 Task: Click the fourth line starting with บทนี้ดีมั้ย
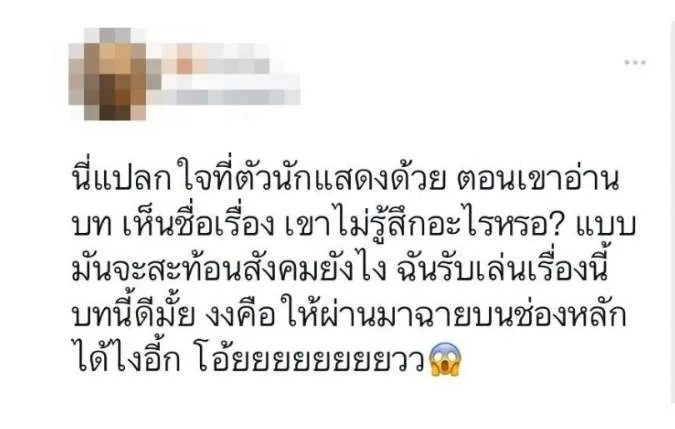349,315
